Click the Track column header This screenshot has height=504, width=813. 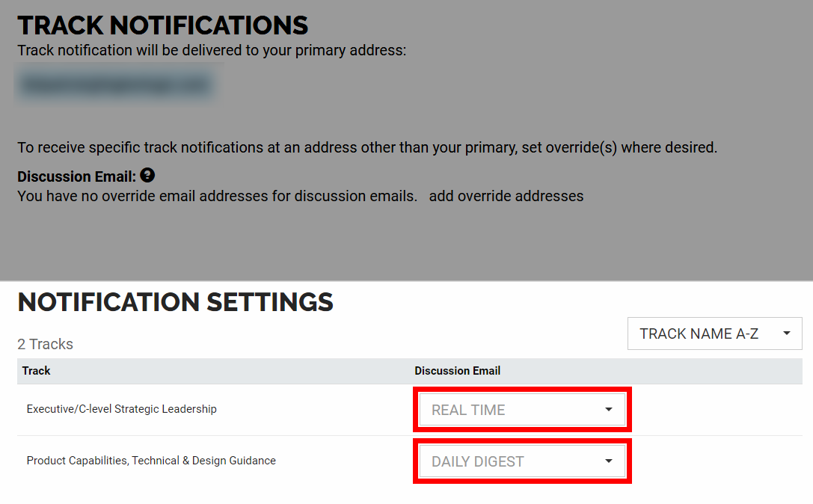click(x=37, y=371)
